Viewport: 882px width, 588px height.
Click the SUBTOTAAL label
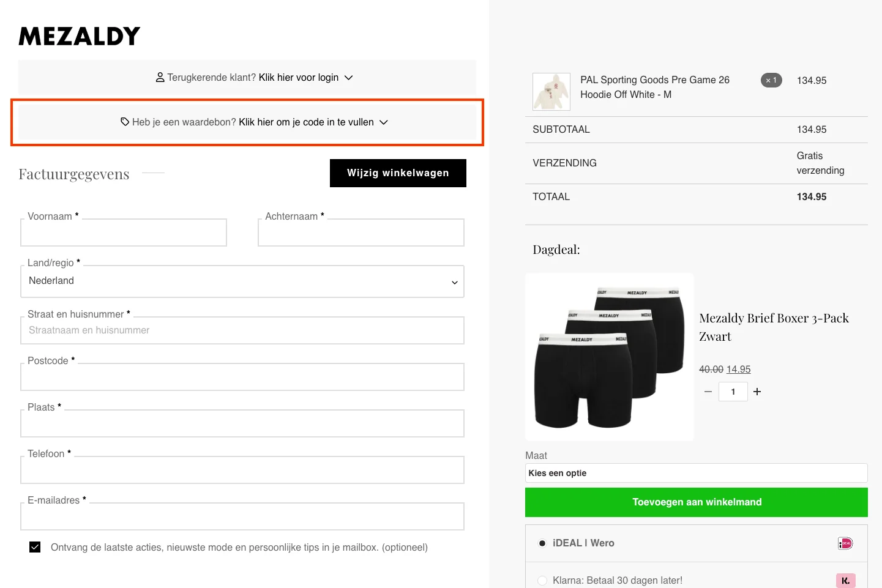[x=561, y=130]
